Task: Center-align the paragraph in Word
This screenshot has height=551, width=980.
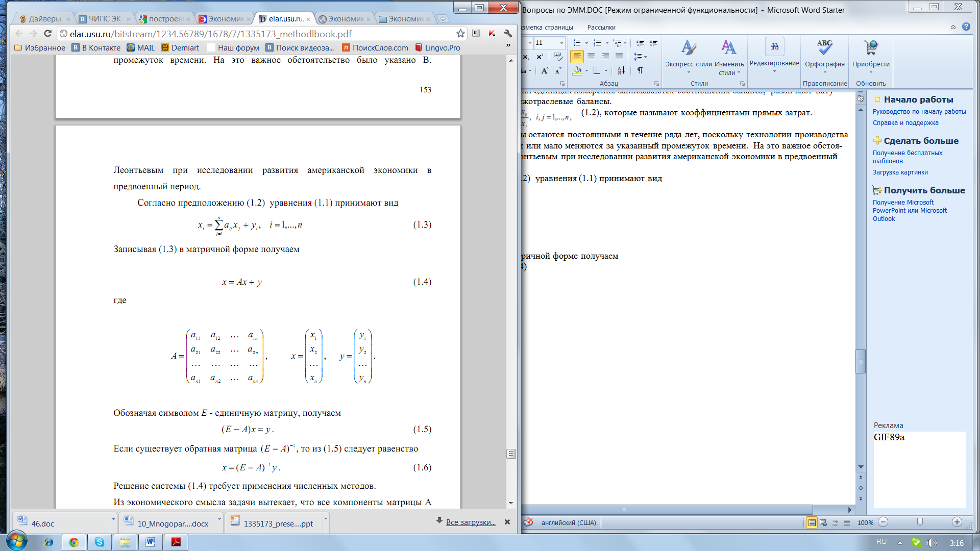Action: pyautogui.click(x=591, y=57)
